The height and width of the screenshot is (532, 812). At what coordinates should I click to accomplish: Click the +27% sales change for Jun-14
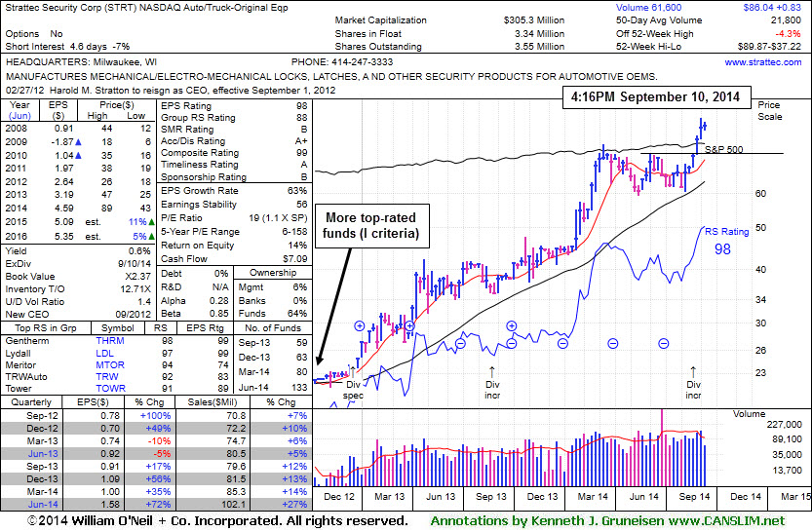pyautogui.click(x=294, y=505)
